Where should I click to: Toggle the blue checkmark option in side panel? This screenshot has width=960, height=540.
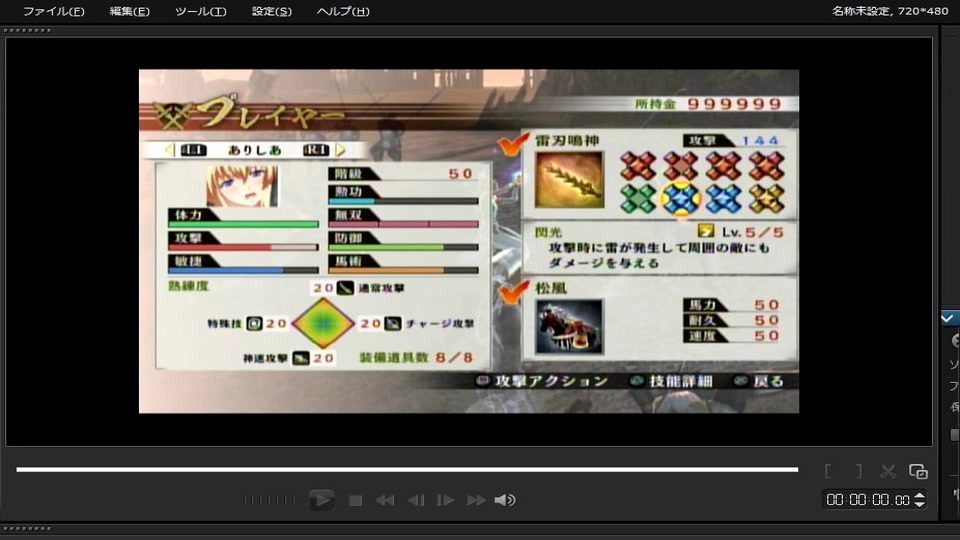[x=947, y=318]
